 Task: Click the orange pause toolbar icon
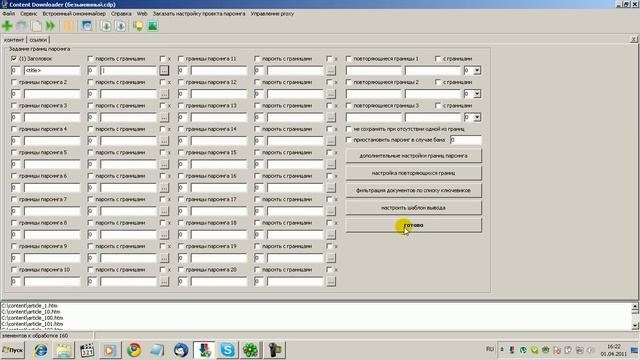(69, 26)
